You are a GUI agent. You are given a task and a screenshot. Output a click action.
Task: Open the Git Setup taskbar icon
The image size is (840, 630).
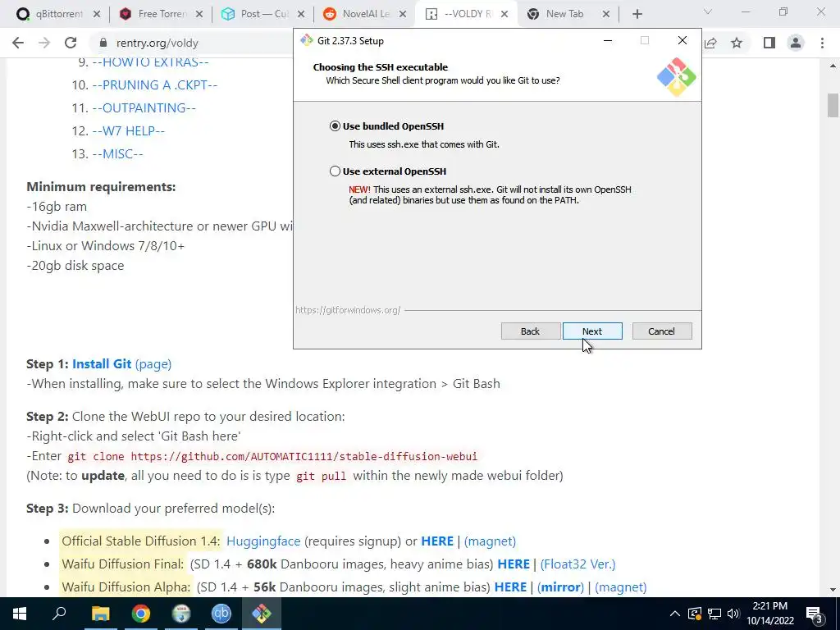click(262, 614)
